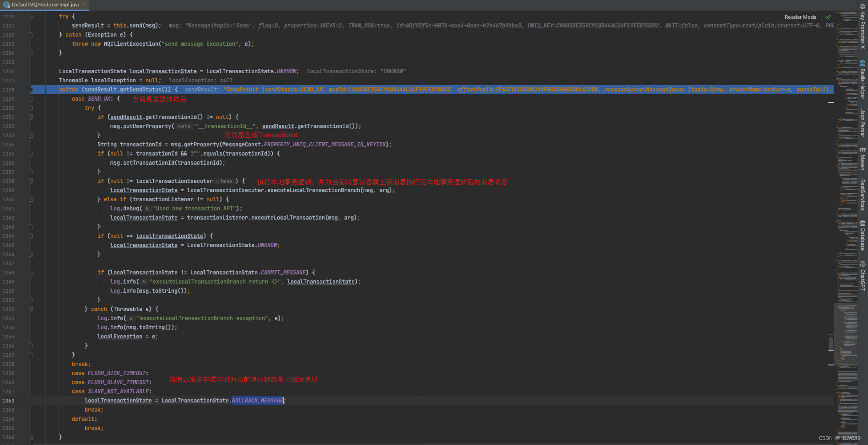868x445 pixels.
Task: Click the localException variable on line 1255
Action: pyautogui.click(x=120, y=337)
